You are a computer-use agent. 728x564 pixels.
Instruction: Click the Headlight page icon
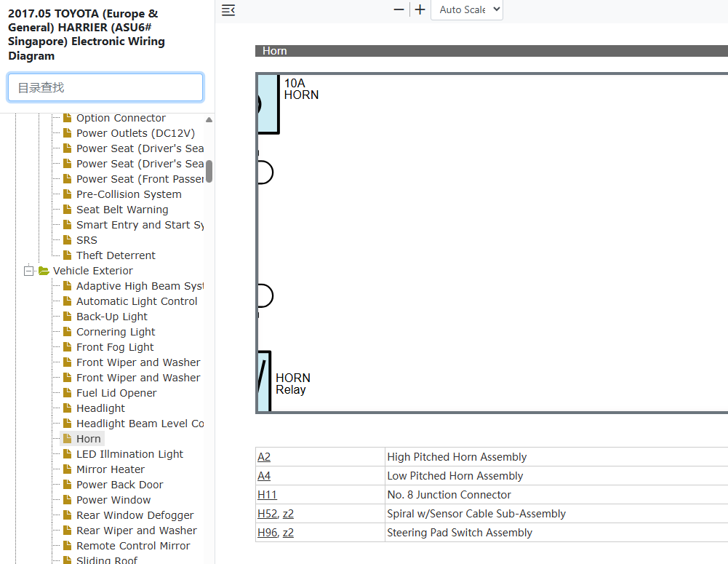pos(68,408)
